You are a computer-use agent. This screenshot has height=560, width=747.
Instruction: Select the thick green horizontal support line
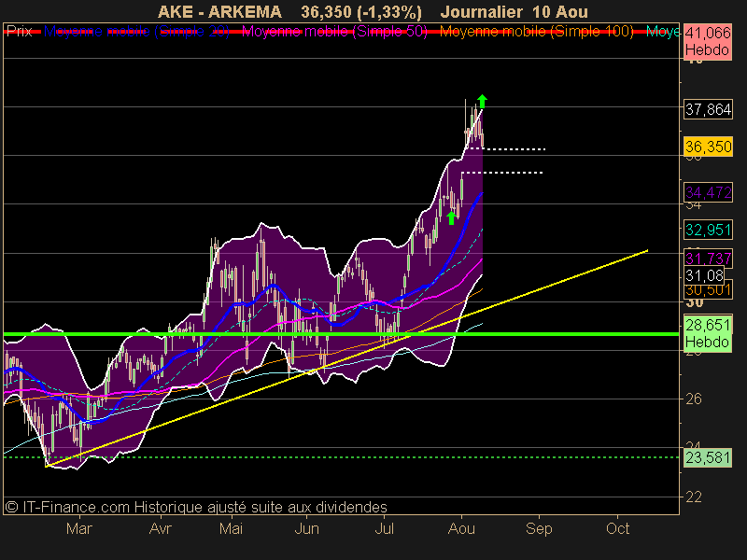coord(341,334)
